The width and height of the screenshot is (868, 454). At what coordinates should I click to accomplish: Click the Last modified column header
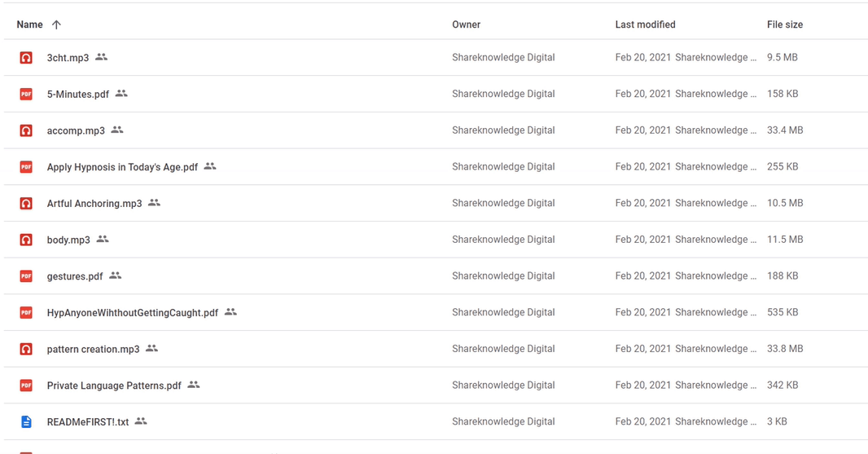click(645, 24)
